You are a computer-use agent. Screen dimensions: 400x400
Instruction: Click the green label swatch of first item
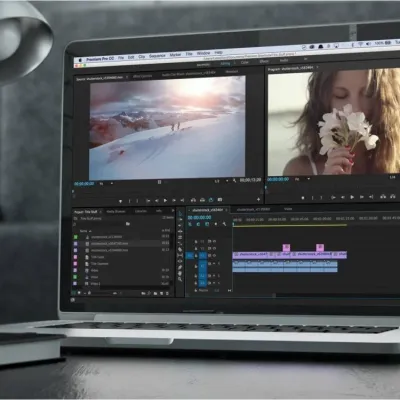pyautogui.click(x=76, y=237)
